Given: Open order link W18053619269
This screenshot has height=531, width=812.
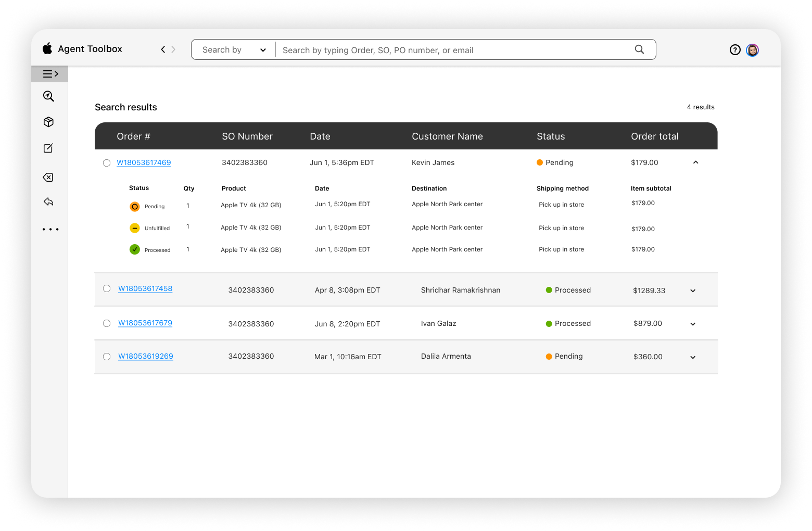Looking at the screenshot, I should point(146,356).
